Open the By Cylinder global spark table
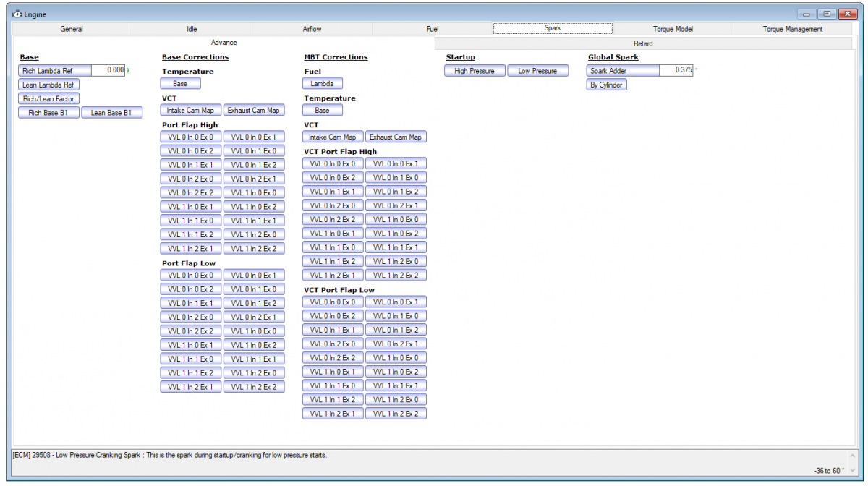Image resolution: width=868 pixels, height=486 pixels. coord(606,85)
